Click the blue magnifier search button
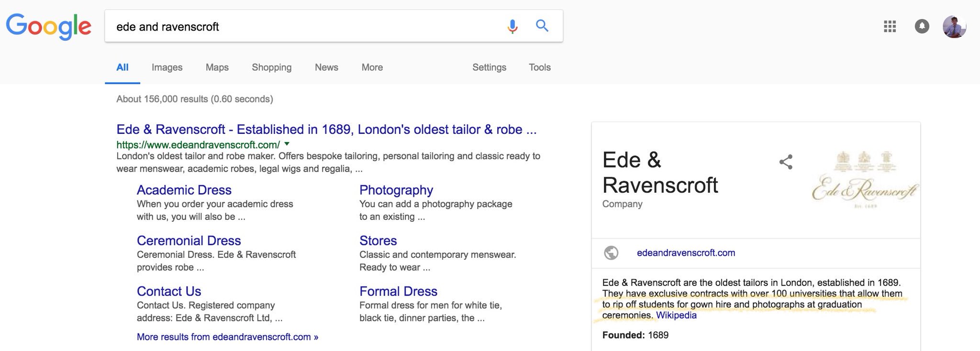The width and height of the screenshot is (980, 351). pos(542,26)
